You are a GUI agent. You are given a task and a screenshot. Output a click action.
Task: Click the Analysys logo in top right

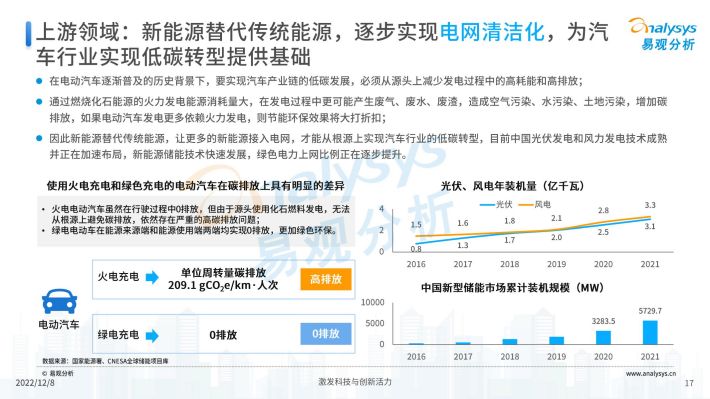662,34
